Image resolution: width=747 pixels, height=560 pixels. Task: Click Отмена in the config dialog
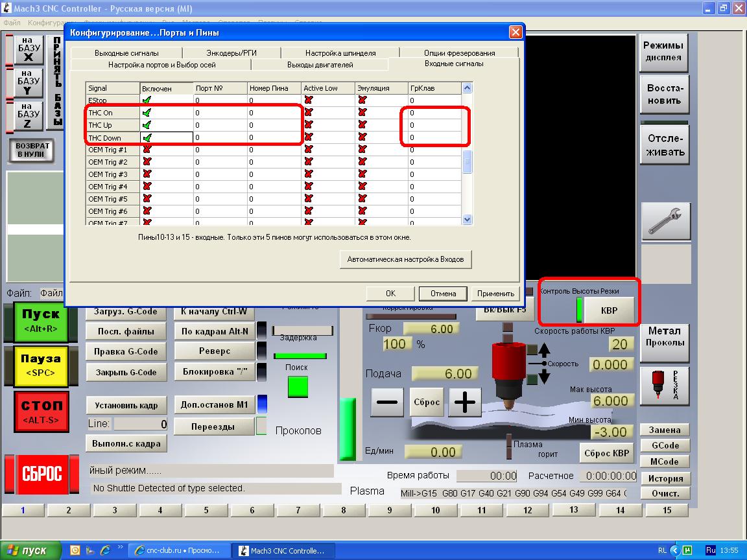pos(443,294)
